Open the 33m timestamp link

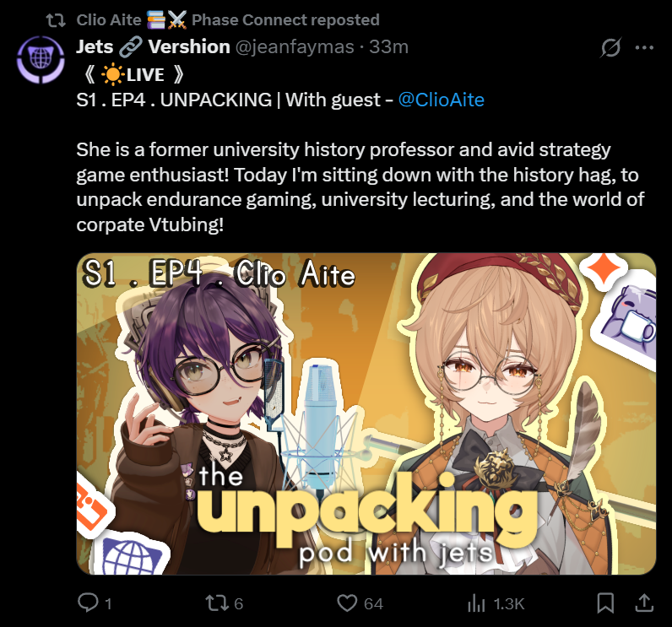[x=388, y=46]
